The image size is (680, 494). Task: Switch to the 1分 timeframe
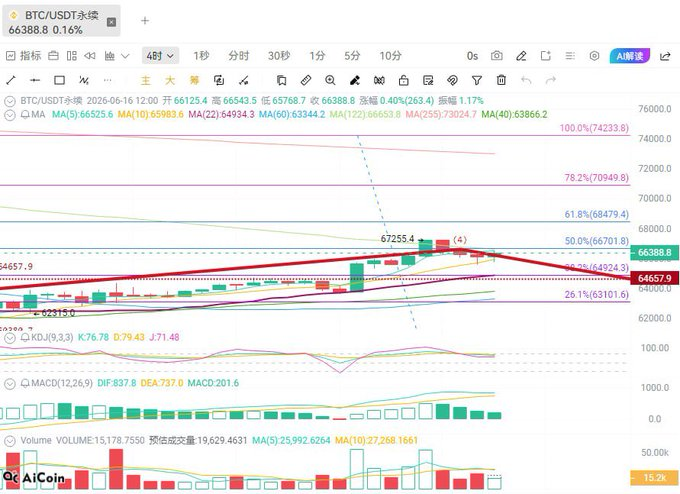[317, 56]
